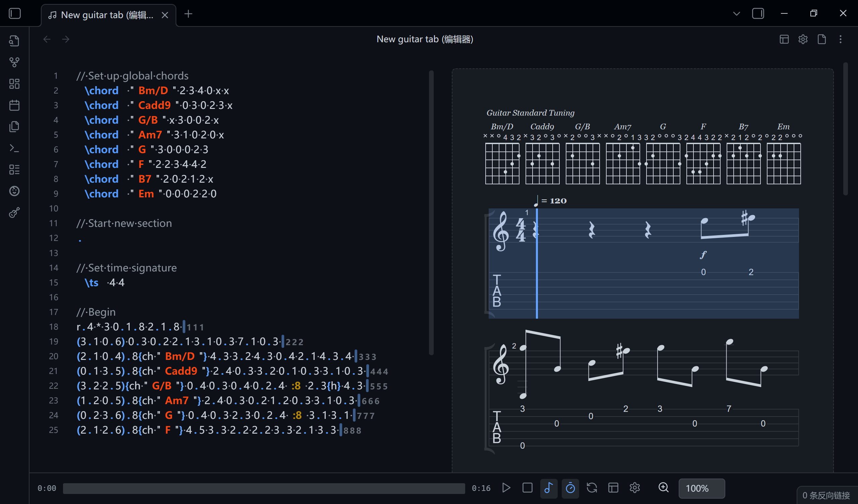
Task: Close the New guitar tab tab
Action: coord(165,15)
